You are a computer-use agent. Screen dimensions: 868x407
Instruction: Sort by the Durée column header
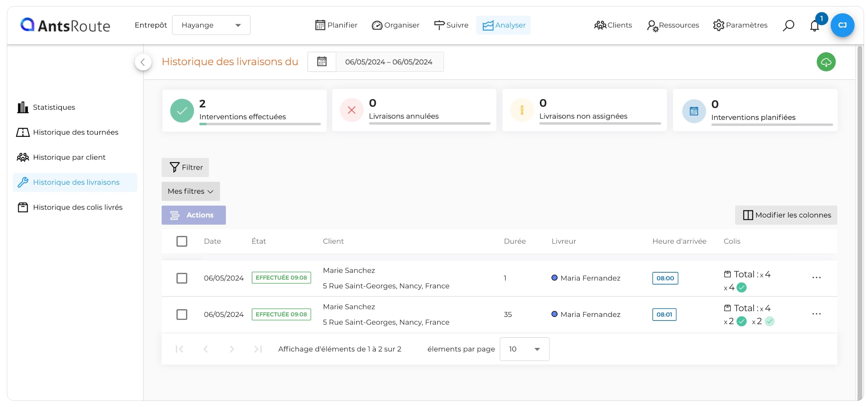tap(515, 241)
